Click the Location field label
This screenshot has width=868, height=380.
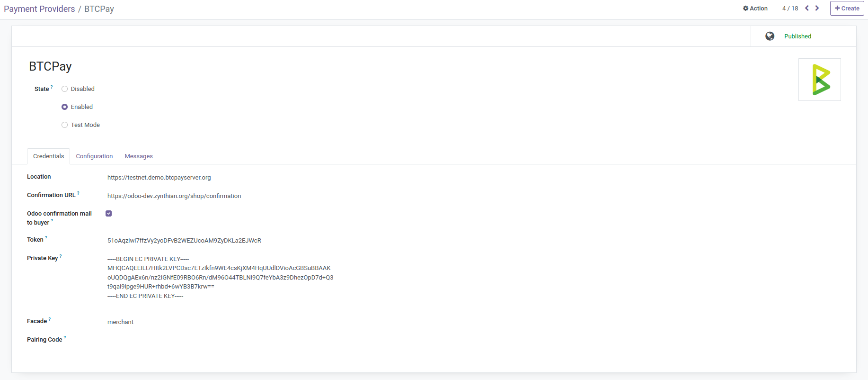pyautogui.click(x=39, y=177)
